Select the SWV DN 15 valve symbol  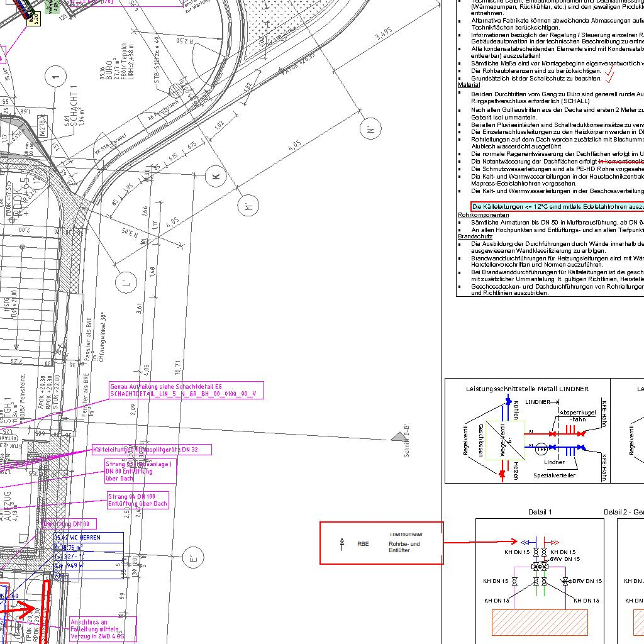[x=540, y=567]
